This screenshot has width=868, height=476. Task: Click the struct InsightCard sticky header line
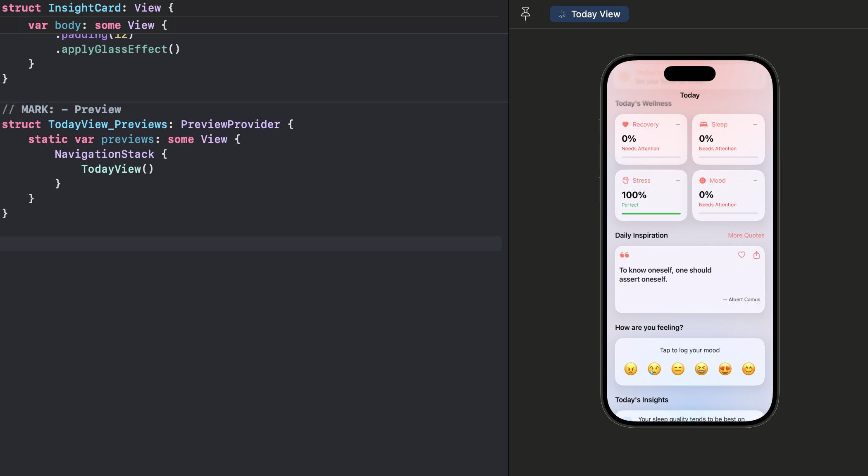[88, 8]
